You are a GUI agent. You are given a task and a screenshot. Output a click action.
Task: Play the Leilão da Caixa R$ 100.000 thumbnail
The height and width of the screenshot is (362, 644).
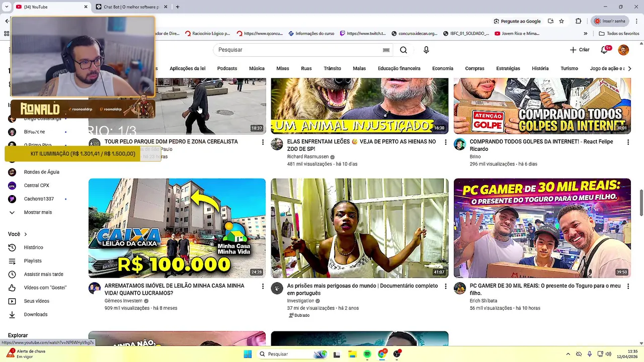[x=177, y=228]
